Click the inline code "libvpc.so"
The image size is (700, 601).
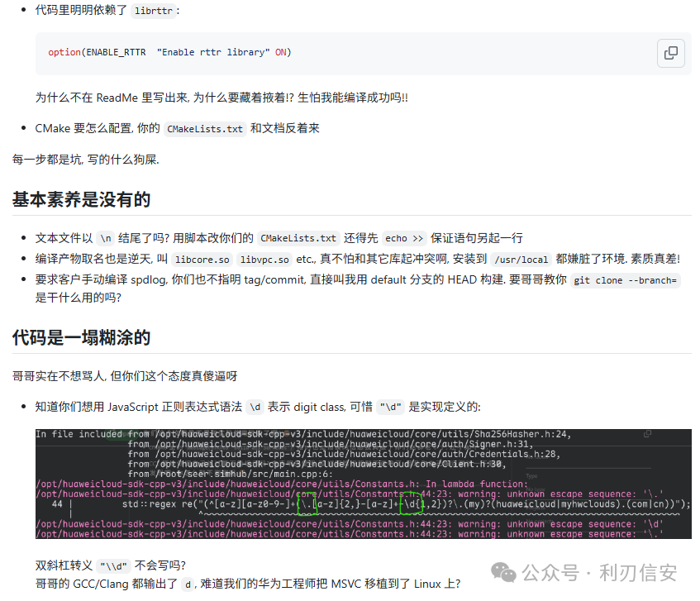tap(264, 260)
